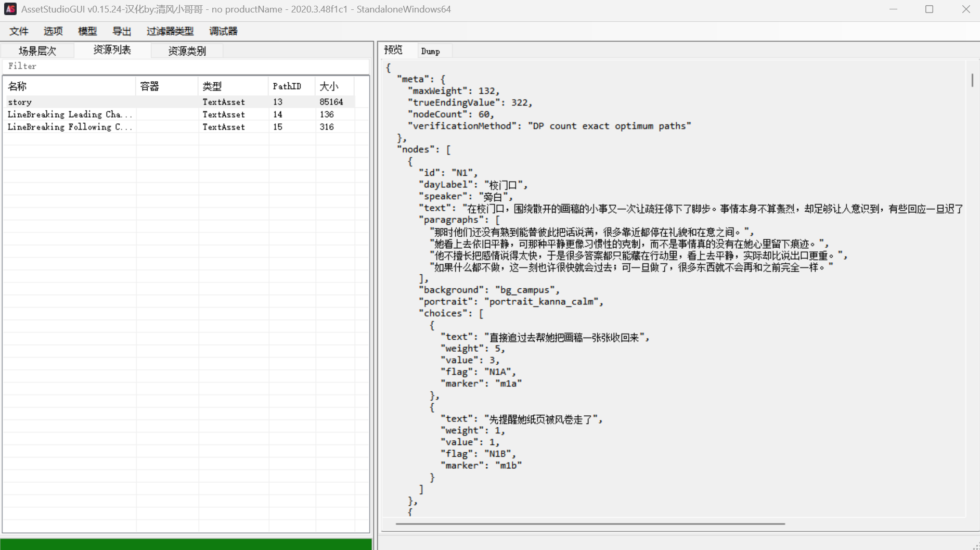Switch to the 资源列表 tab

tap(112, 50)
